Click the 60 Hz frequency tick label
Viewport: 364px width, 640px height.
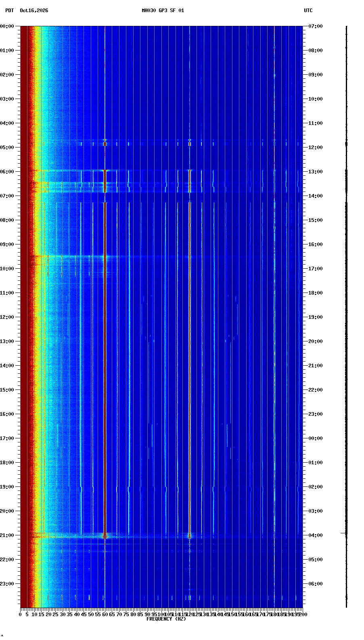pyautogui.click(x=105, y=615)
